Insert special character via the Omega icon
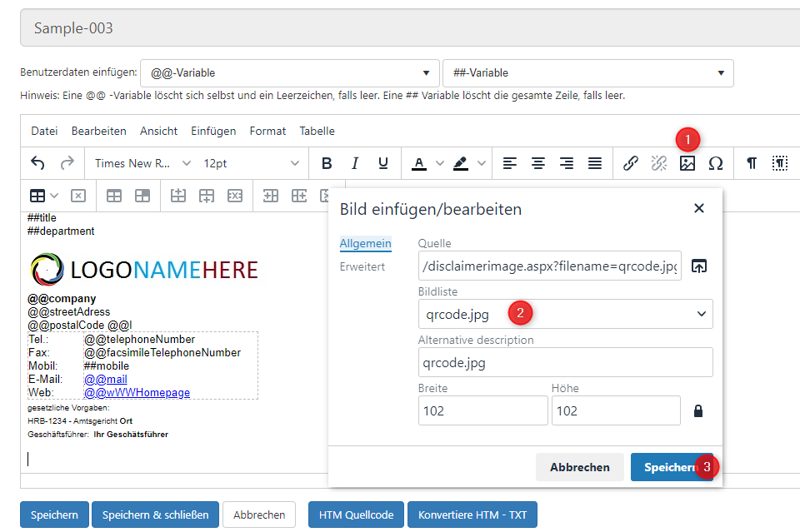 pyautogui.click(x=715, y=163)
